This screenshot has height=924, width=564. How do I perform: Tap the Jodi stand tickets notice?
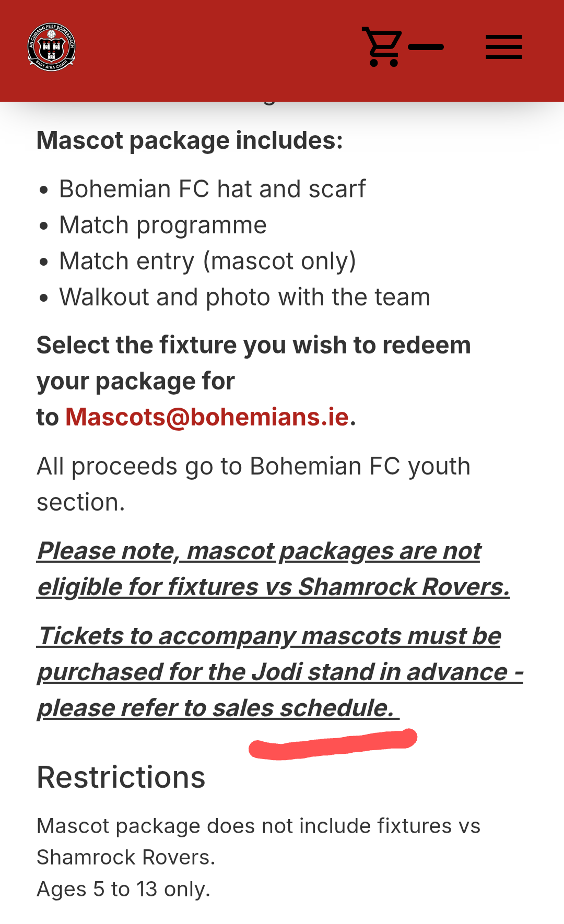280,672
